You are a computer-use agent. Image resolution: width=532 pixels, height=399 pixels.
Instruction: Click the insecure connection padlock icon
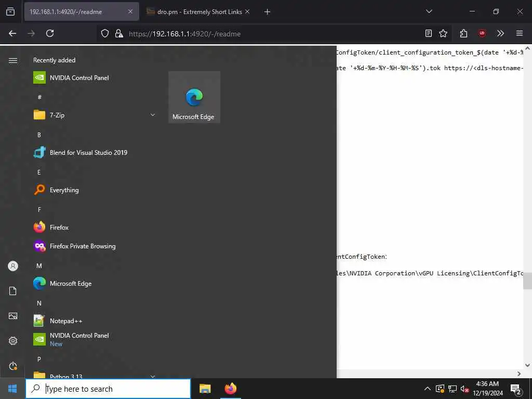pyautogui.click(x=119, y=33)
